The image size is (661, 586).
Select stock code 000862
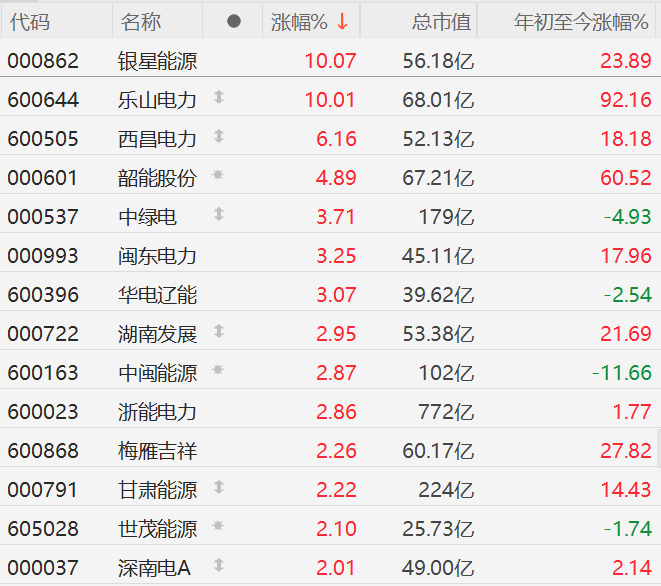pyautogui.click(x=43, y=61)
